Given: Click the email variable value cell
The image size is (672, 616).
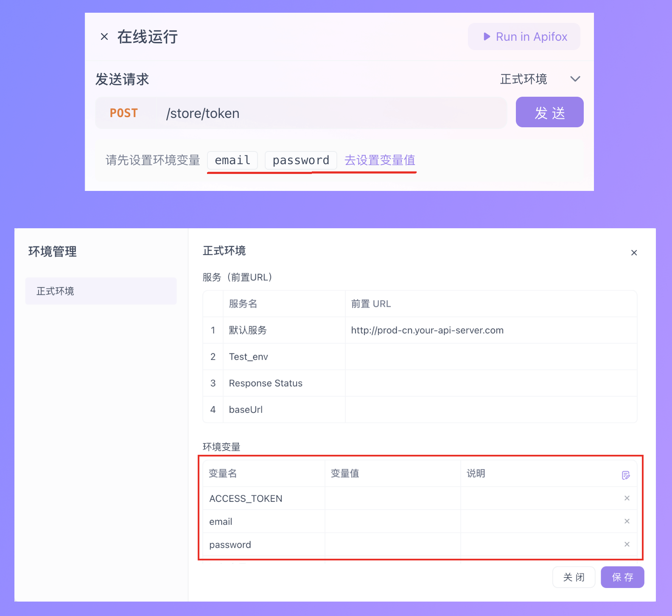Looking at the screenshot, I should click(x=392, y=521).
